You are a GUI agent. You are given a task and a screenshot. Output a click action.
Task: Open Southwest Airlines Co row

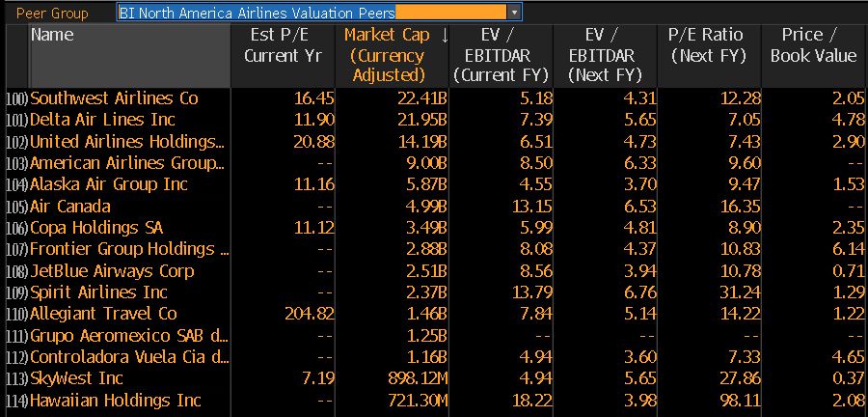pos(114,98)
